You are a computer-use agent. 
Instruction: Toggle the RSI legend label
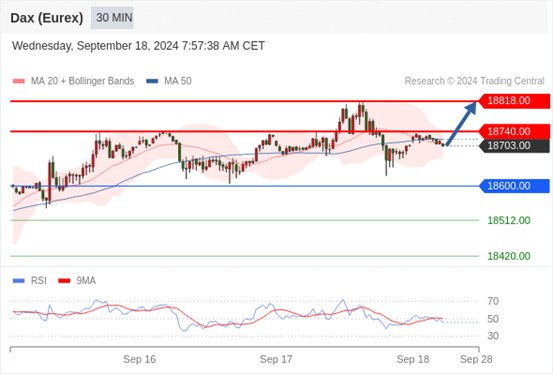pos(38,281)
